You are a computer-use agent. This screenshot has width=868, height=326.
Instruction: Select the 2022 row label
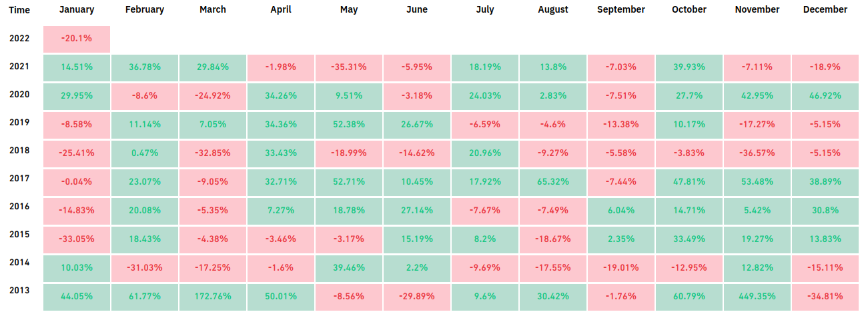click(19, 38)
